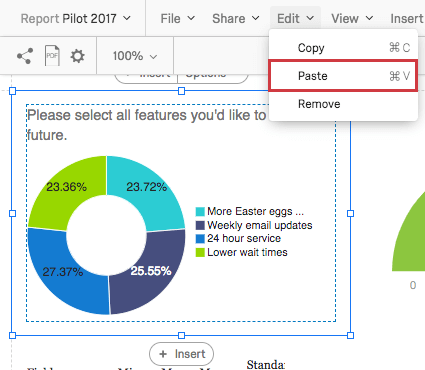The height and width of the screenshot is (370, 425).
Task: Click the share icon in toolbar
Action: pyautogui.click(x=25, y=56)
